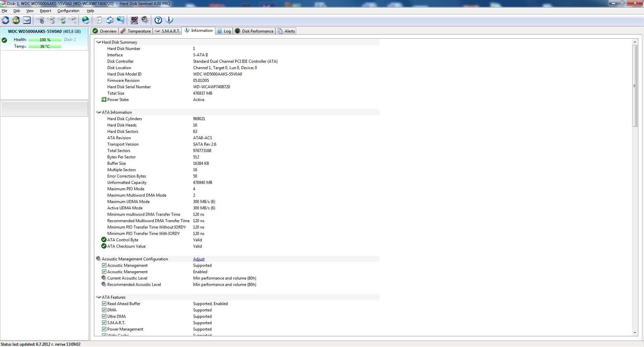
Task: Click the S.M.A.R.T. feature checkbox
Action: coord(104,323)
